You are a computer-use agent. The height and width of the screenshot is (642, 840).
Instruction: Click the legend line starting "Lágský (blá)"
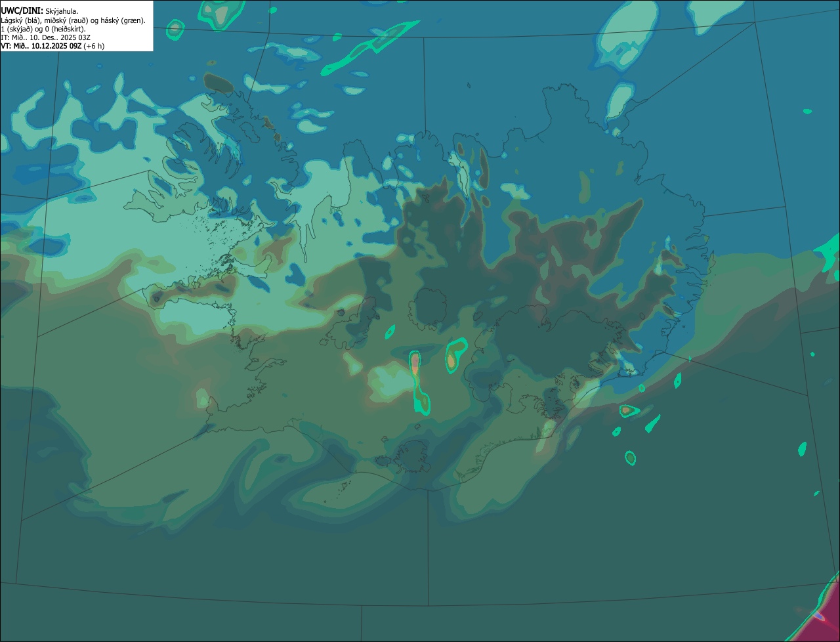(x=73, y=20)
